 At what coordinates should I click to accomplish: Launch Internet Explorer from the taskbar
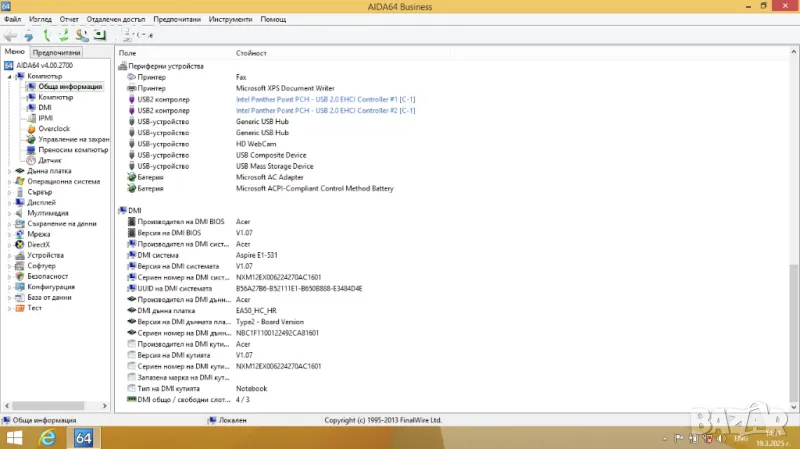click(x=47, y=438)
